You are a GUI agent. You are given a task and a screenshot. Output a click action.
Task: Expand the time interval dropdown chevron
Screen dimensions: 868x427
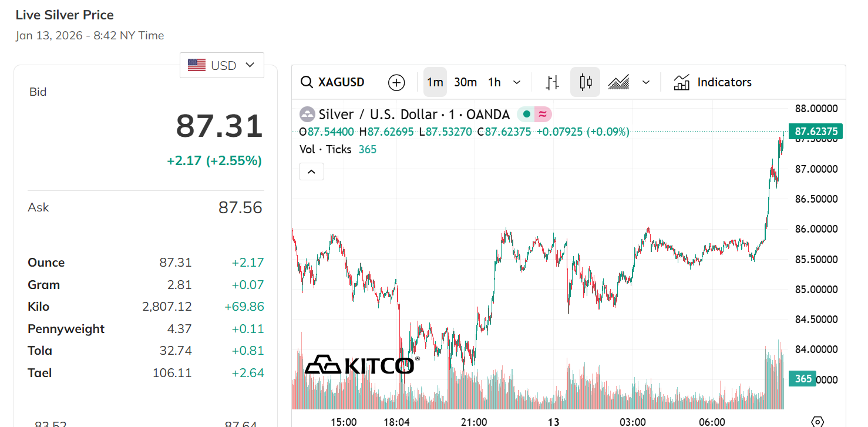(x=517, y=82)
